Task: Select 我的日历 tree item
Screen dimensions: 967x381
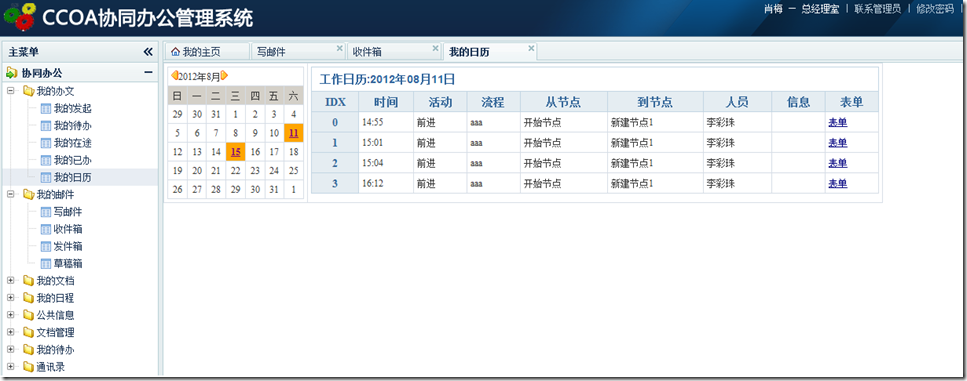Action: coord(73,178)
